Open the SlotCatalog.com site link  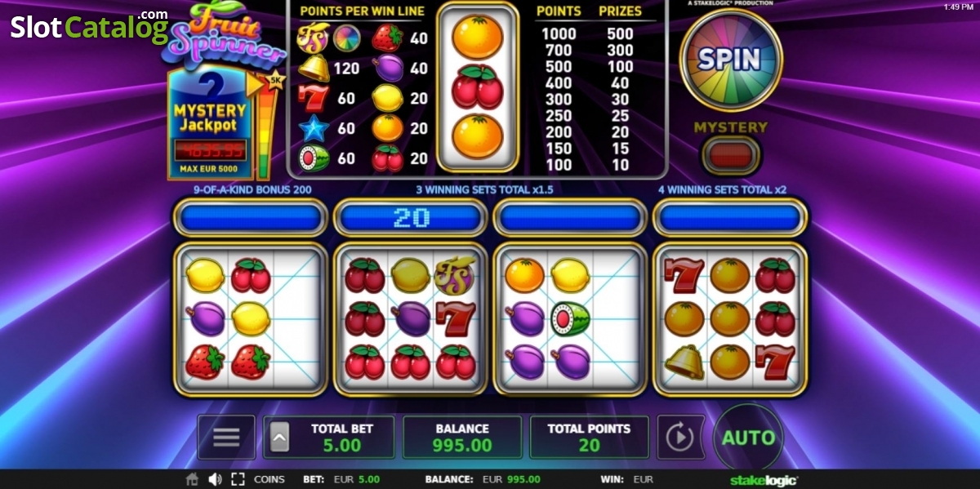click(x=89, y=27)
